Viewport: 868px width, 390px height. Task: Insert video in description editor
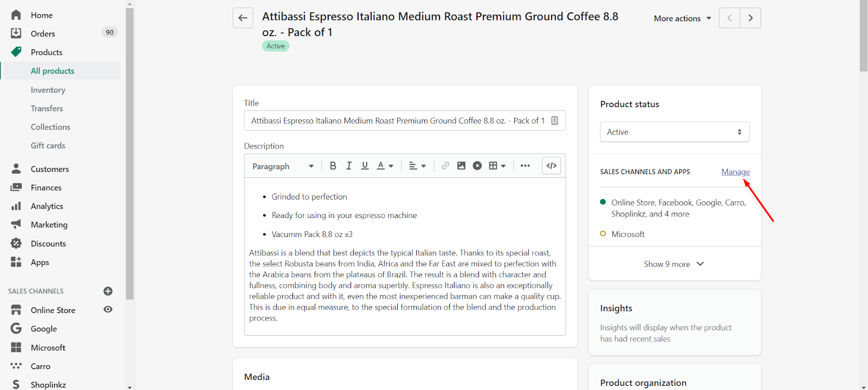coord(477,166)
